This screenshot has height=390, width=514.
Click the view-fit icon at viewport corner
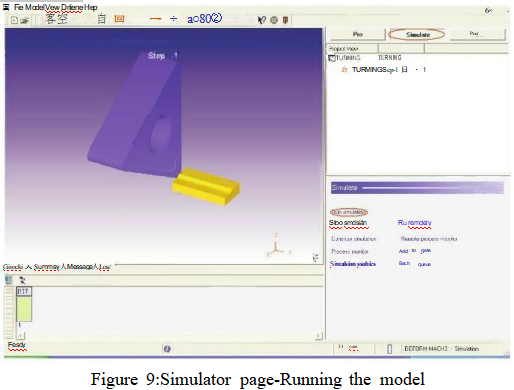tap(316, 257)
